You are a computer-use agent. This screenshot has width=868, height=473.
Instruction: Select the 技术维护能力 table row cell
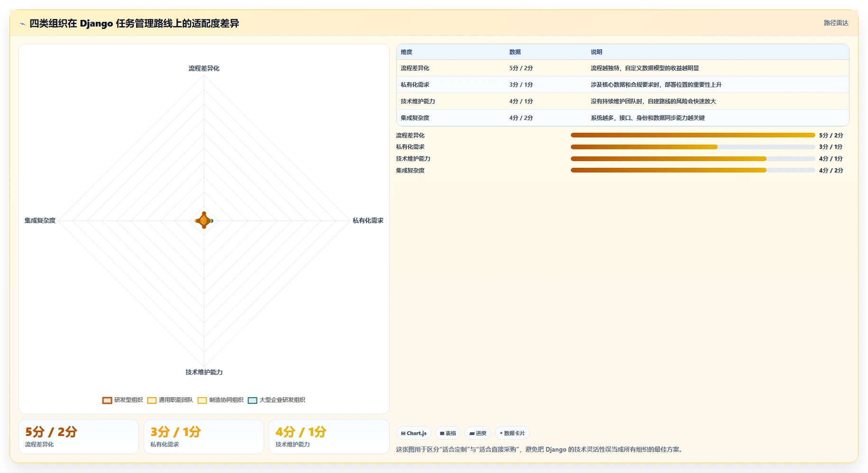coord(418,101)
